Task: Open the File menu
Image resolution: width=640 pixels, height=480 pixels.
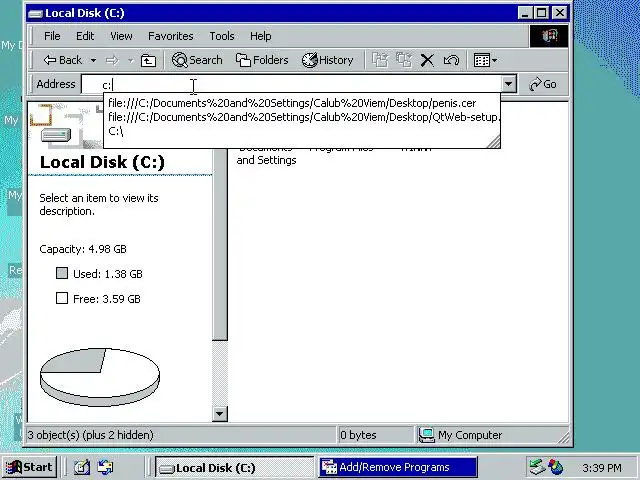Action: (52, 36)
